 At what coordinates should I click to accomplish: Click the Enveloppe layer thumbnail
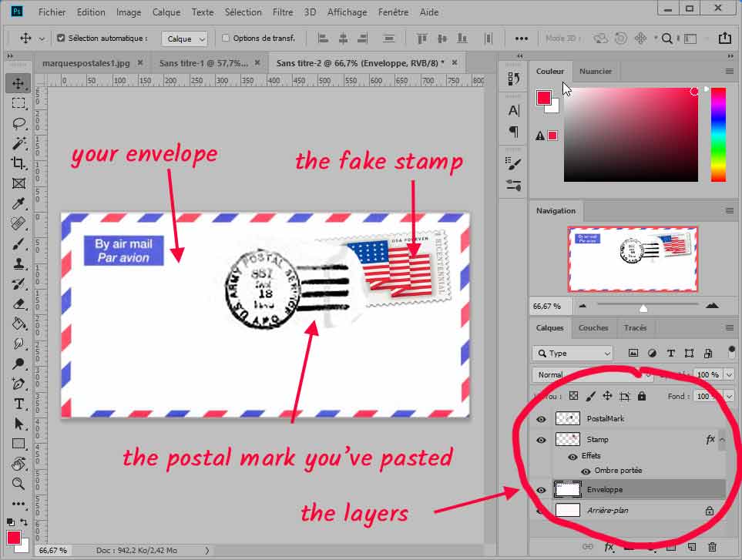point(567,490)
